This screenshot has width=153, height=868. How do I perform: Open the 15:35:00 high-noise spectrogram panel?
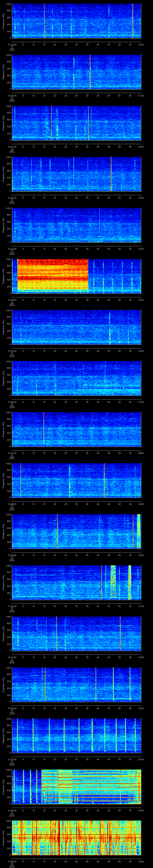(76, 838)
